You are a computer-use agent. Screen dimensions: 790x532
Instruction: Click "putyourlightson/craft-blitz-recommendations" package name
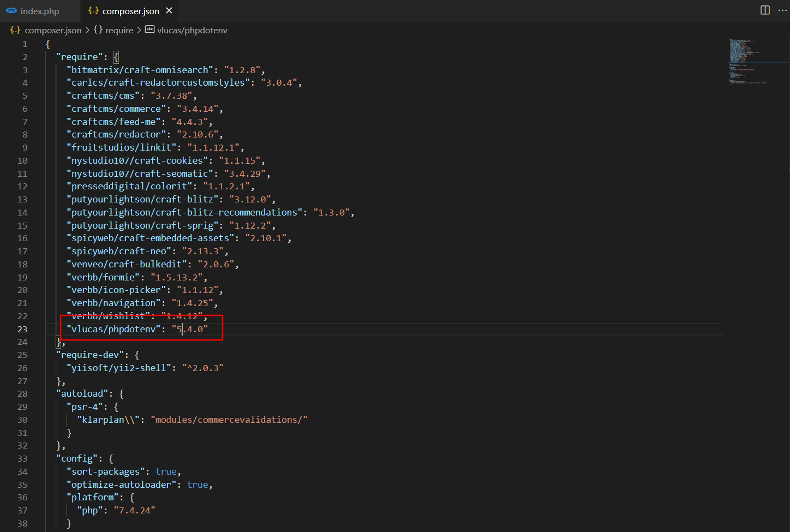click(x=185, y=212)
